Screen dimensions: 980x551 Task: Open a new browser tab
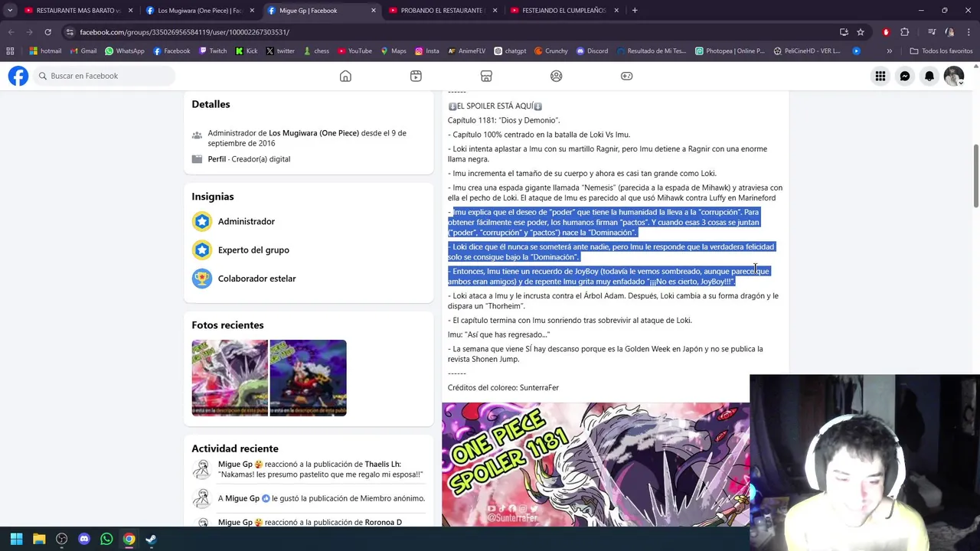tap(635, 11)
